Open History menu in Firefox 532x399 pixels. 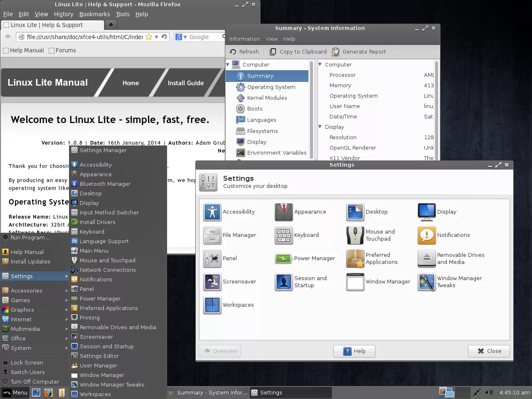pos(64,14)
